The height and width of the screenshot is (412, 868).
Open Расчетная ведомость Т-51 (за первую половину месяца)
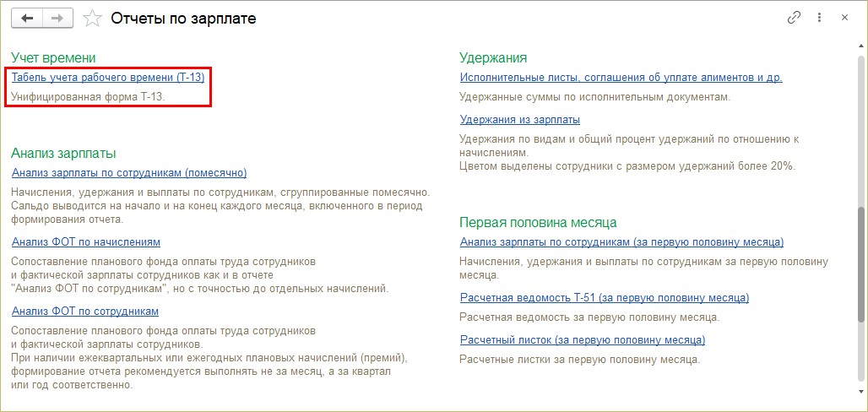(x=605, y=298)
